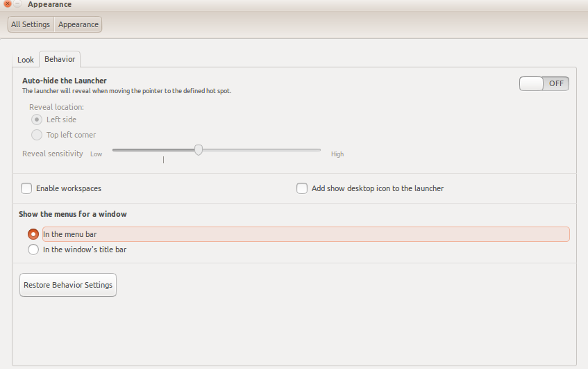The image size is (588, 369).
Task: Show menus in the window's title bar
Action: [x=33, y=249]
